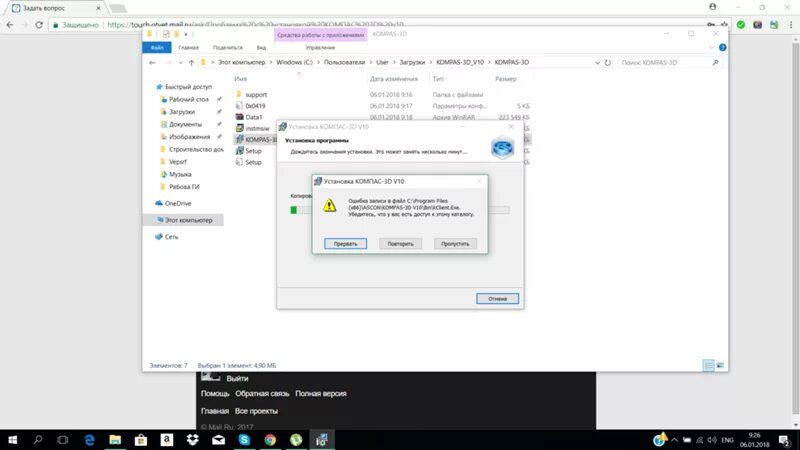Switch Explorer to details view icon
800x450 pixels.
pyautogui.click(x=709, y=365)
